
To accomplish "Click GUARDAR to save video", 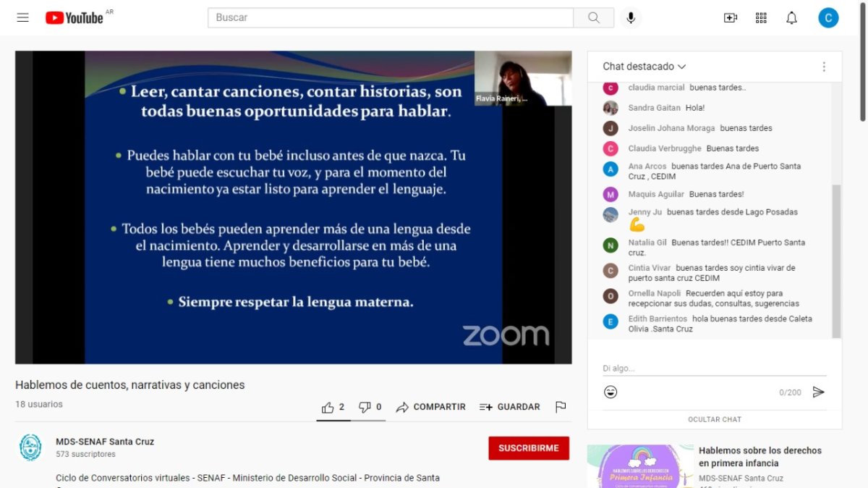I will (510, 407).
